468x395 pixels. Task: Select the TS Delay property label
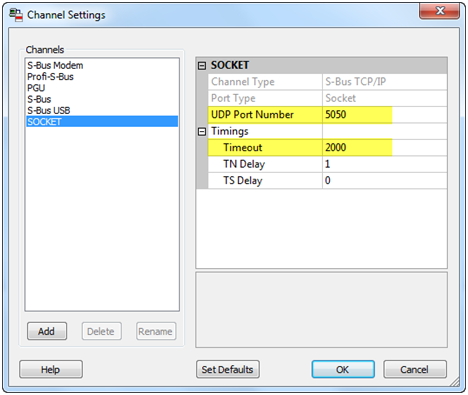click(243, 180)
